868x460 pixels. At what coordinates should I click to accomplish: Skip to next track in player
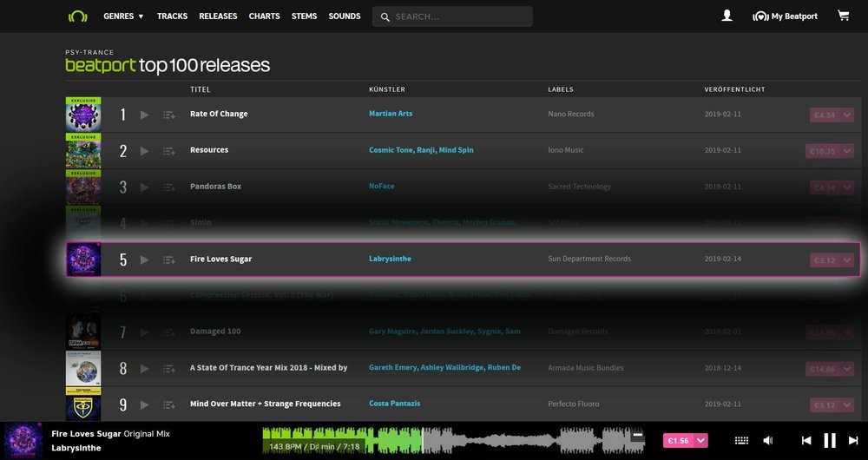click(853, 441)
